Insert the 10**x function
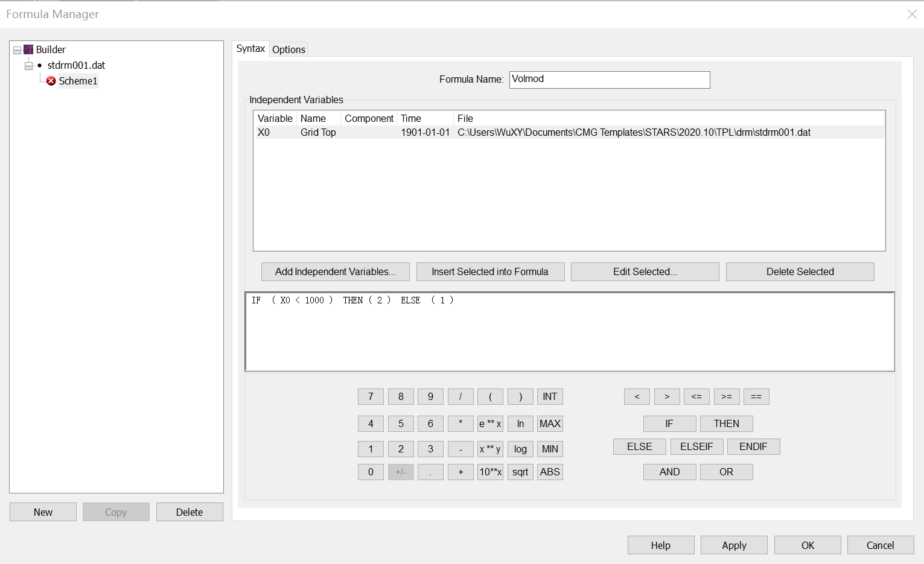This screenshot has width=924, height=564. (490, 472)
